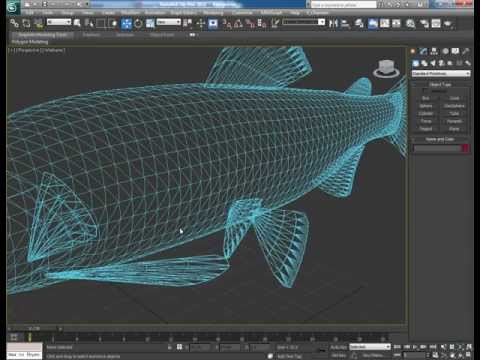Click the Select and Manipulate tool
480x360 pixels.
pyautogui.click(x=201, y=23)
